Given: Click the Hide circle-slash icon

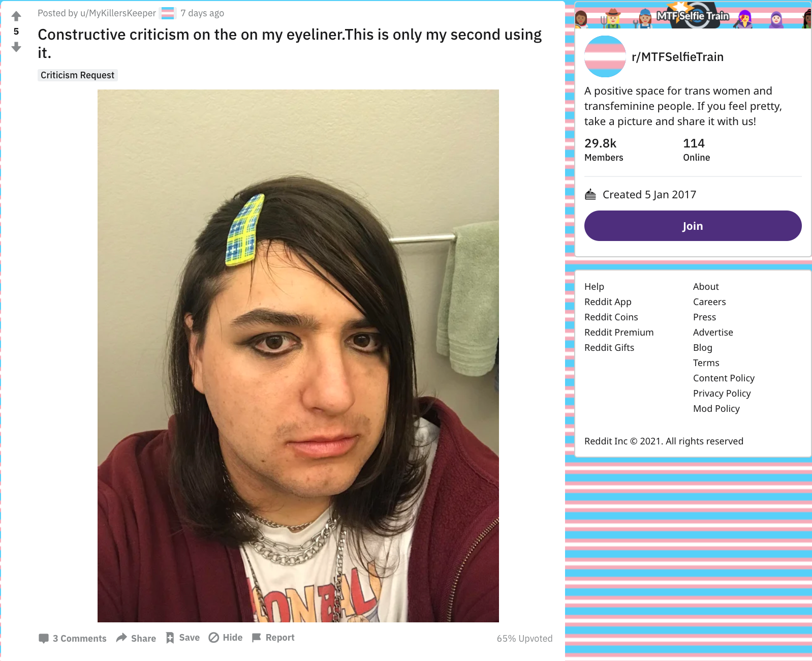Looking at the screenshot, I should [214, 638].
